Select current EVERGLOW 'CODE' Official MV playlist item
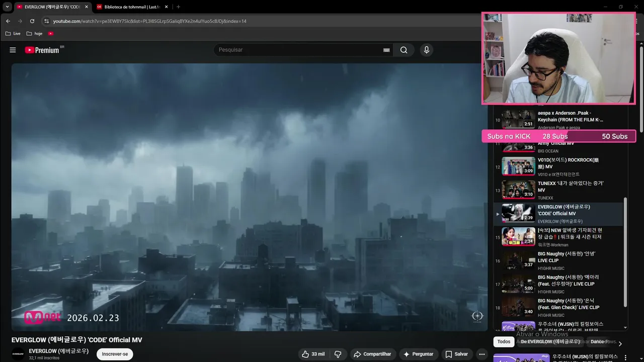Viewport: 644px width, 362px height. [558, 214]
